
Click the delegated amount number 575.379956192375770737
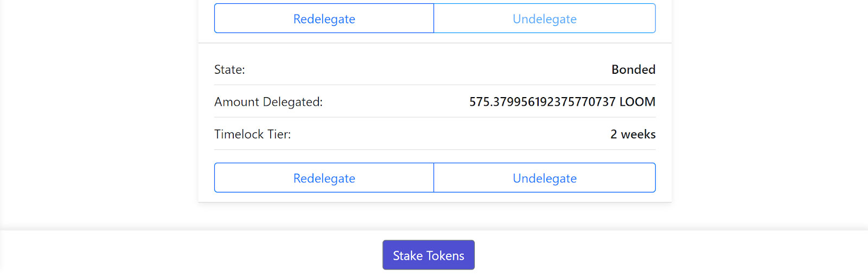542,102
